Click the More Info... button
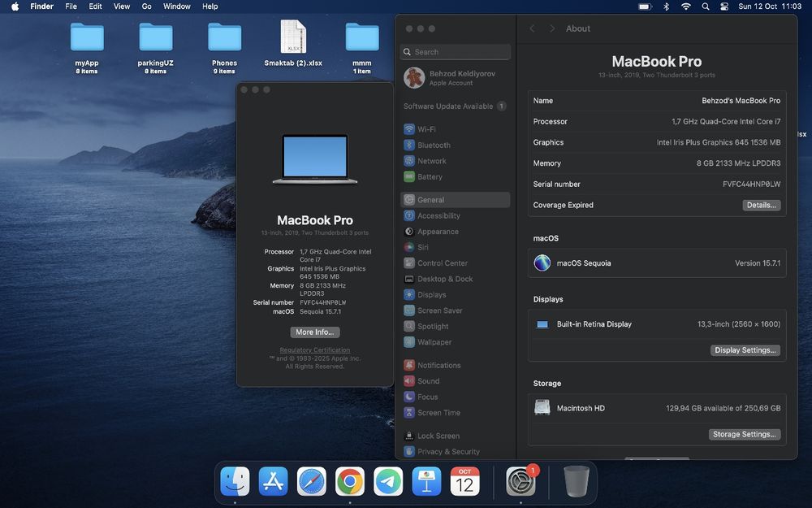812x508 pixels. pos(315,332)
